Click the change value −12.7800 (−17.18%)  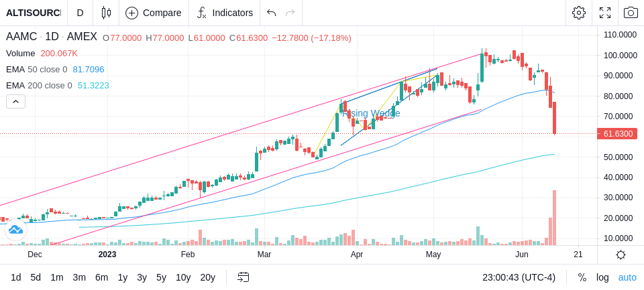(311, 38)
